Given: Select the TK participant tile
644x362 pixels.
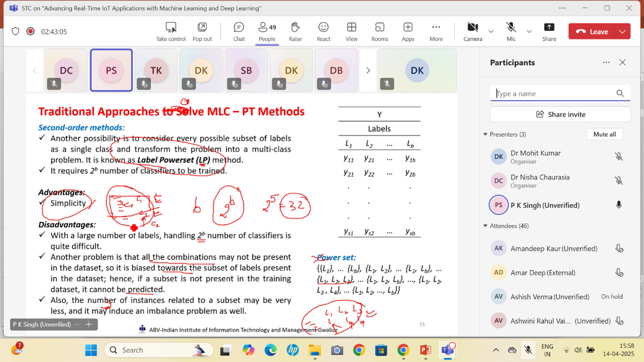Looking at the screenshot, I should coord(156,70).
